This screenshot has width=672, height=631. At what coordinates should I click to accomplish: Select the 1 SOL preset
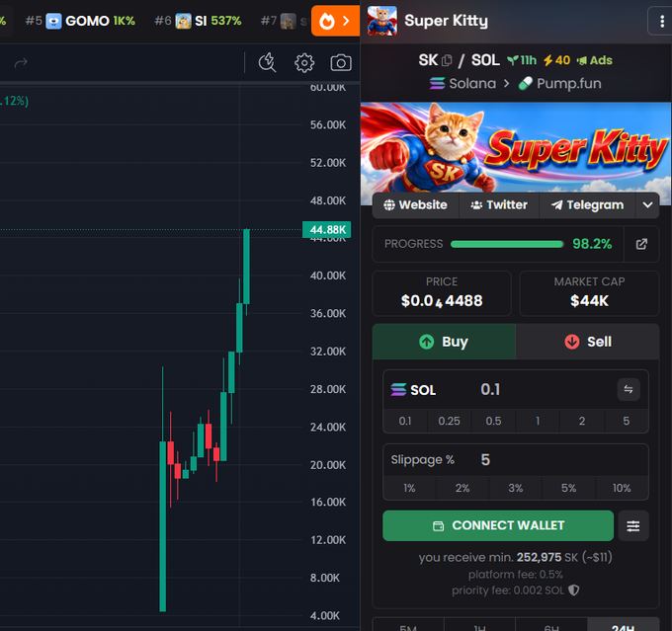pos(538,421)
